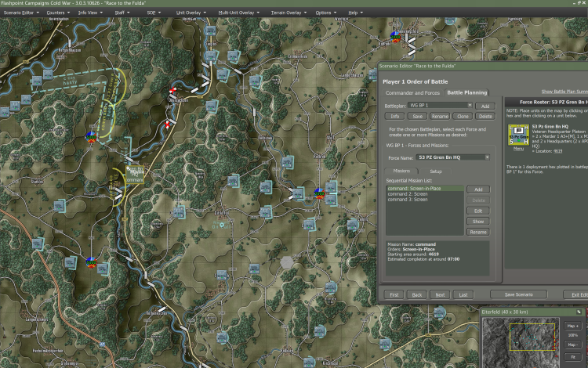Open the Help dropdown menu
This screenshot has height=368, width=588.
(x=355, y=13)
